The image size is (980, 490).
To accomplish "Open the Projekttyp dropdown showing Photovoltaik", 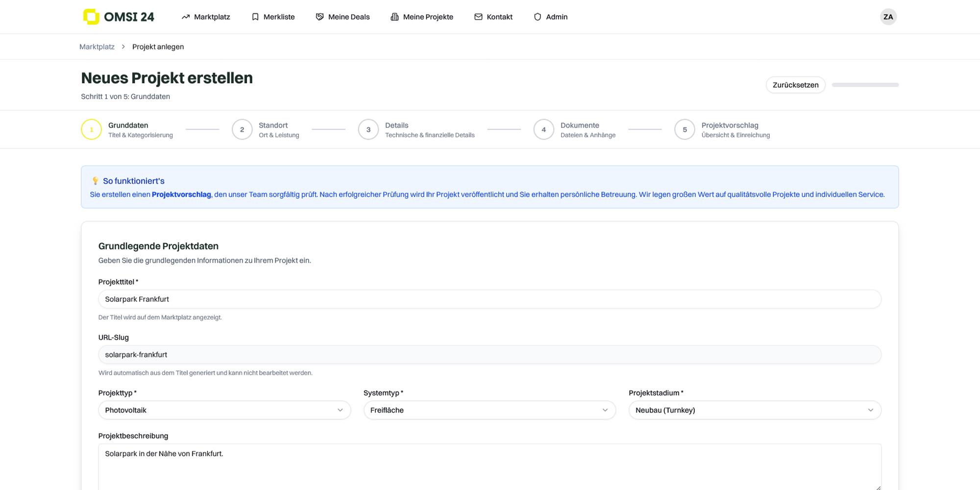I will [224, 410].
